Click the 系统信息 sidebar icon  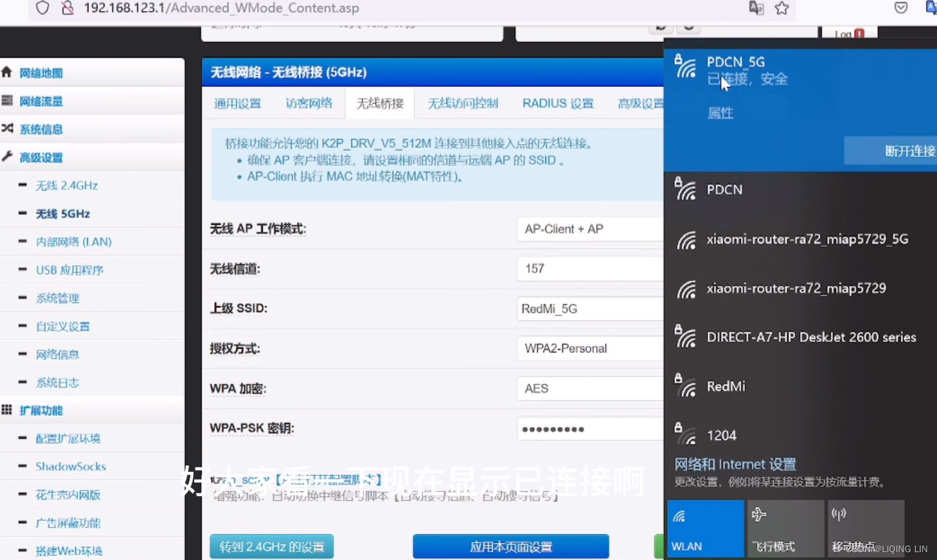tap(8, 129)
